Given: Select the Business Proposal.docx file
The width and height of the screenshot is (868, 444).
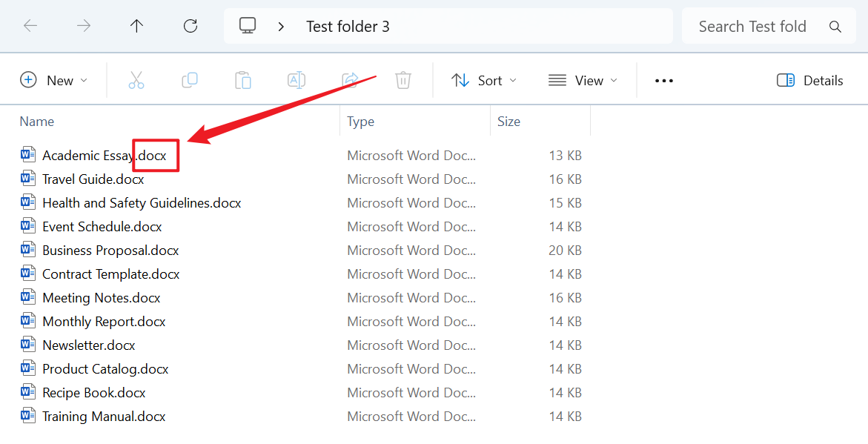Looking at the screenshot, I should tap(110, 251).
